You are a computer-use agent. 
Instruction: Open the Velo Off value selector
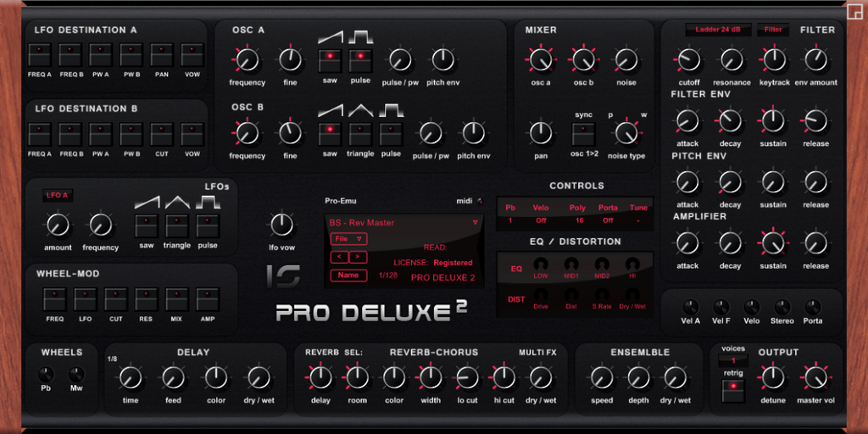540,220
